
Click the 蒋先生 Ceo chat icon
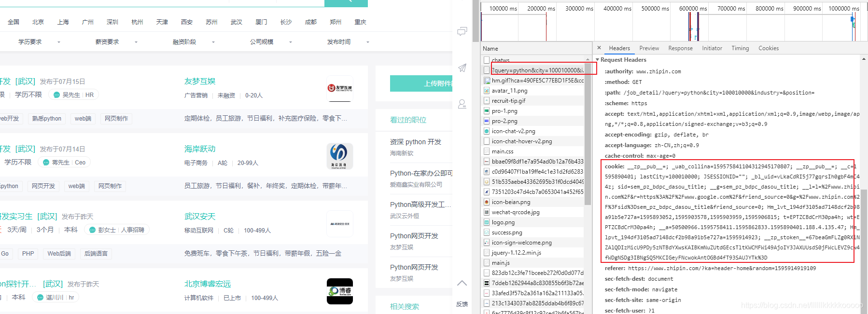pyautogui.click(x=46, y=163)
